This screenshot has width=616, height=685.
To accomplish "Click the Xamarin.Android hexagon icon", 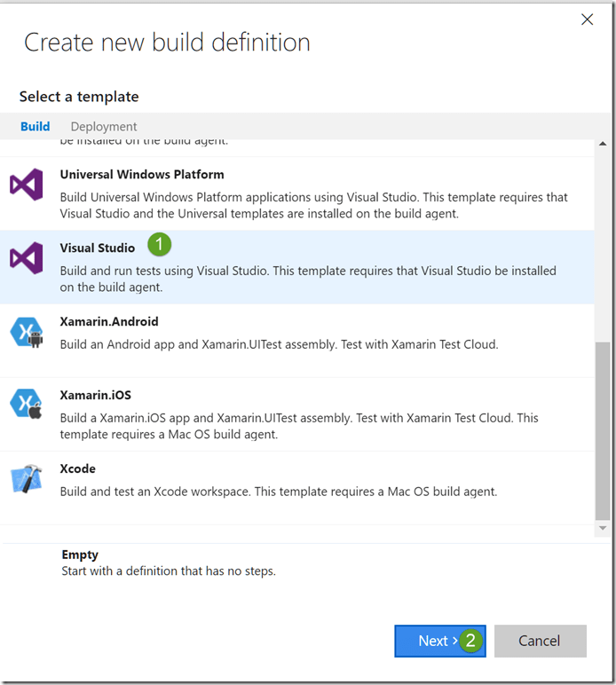I will pos(27,332).
